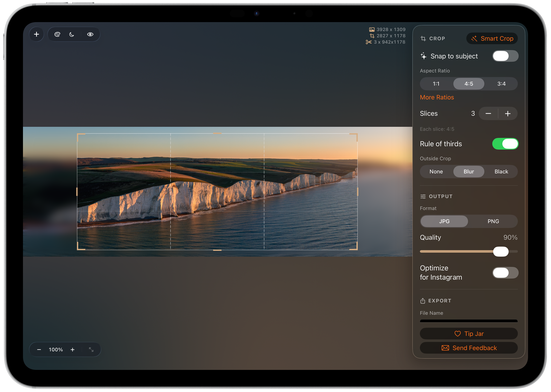Select the 4:5 aspect ratio
The image size is (551, 392).
click(469, 84)
